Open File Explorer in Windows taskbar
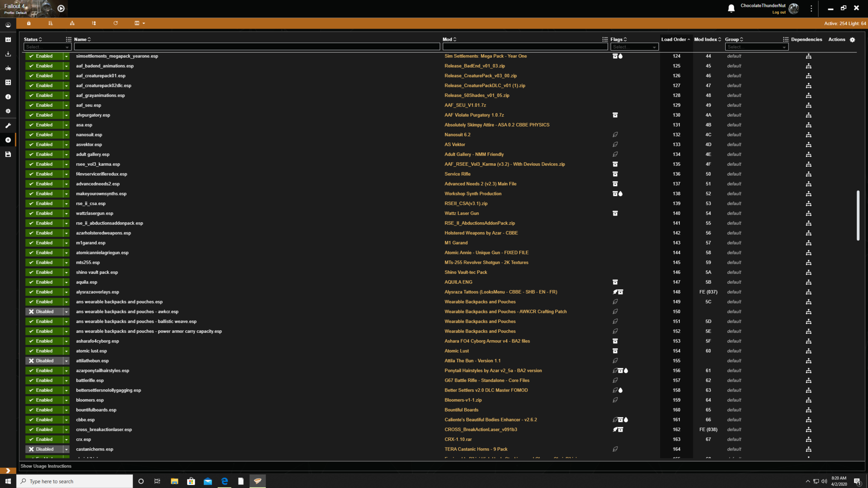 [174, 481]
